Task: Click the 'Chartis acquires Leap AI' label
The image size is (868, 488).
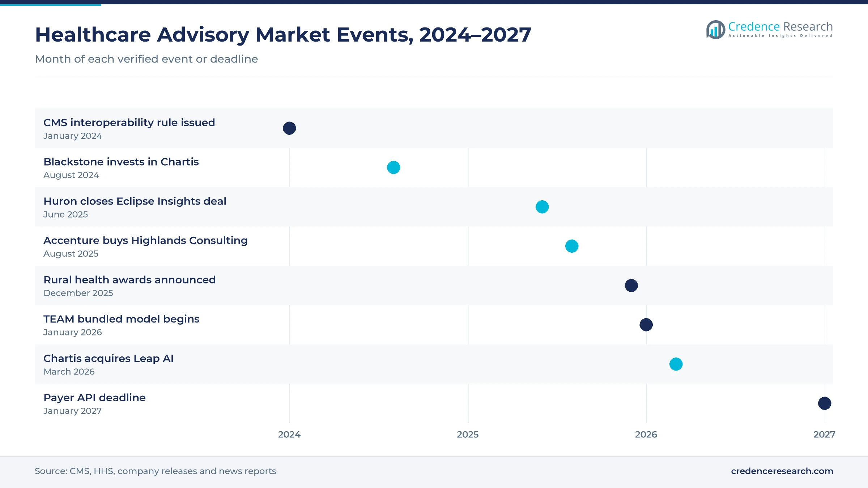Action: 109,358
